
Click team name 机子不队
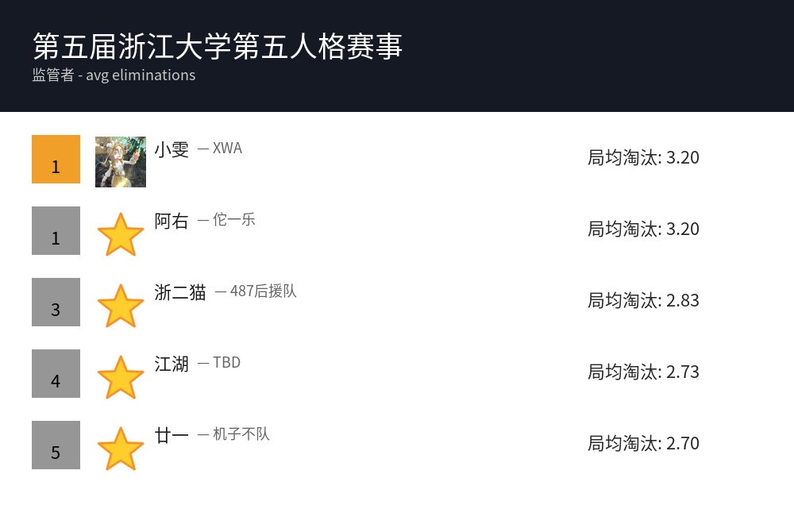(241, 434)
